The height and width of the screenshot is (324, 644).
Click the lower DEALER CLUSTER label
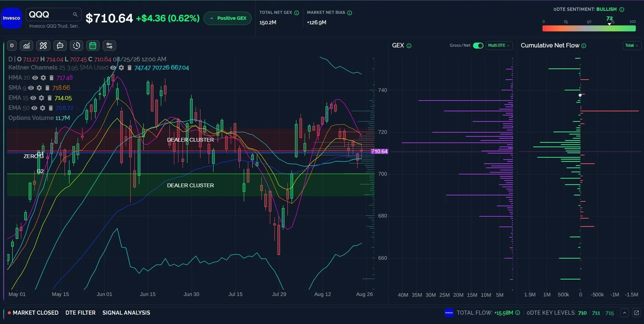(x=190, y=185)
